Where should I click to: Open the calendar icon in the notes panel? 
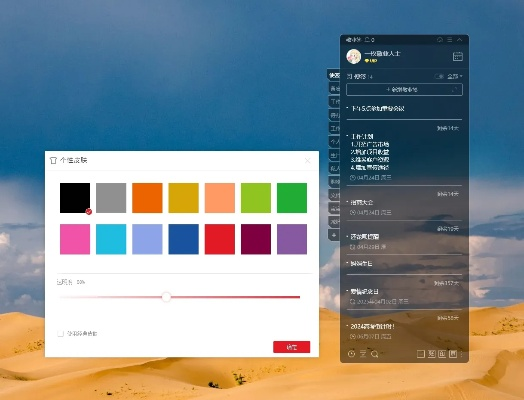[457, 56]
